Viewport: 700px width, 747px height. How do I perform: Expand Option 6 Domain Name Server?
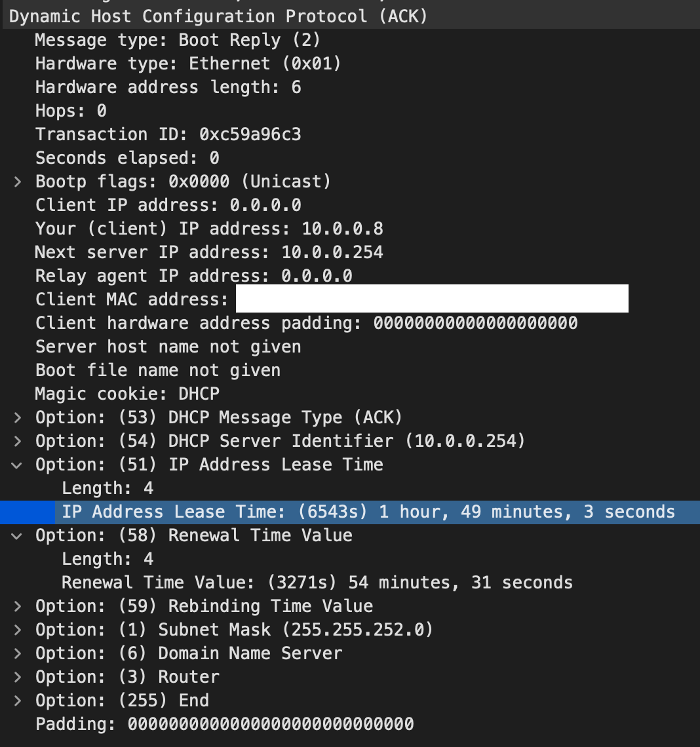[x=18, y=653]
